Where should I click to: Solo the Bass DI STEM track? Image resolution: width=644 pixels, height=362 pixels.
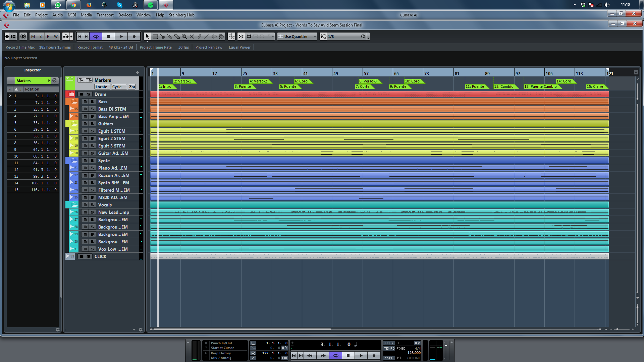(x=92, y=109)
